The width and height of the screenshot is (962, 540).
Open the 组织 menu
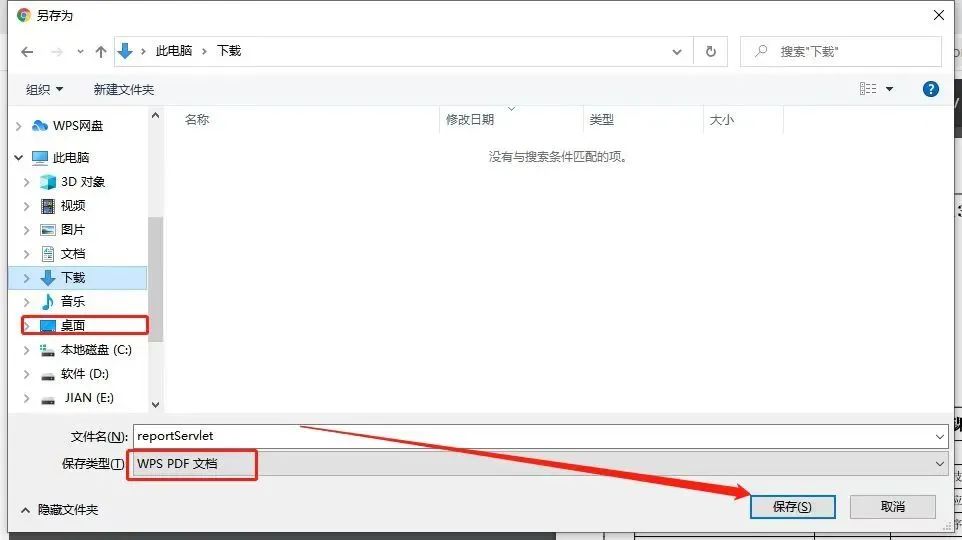[x=45, y=89]
